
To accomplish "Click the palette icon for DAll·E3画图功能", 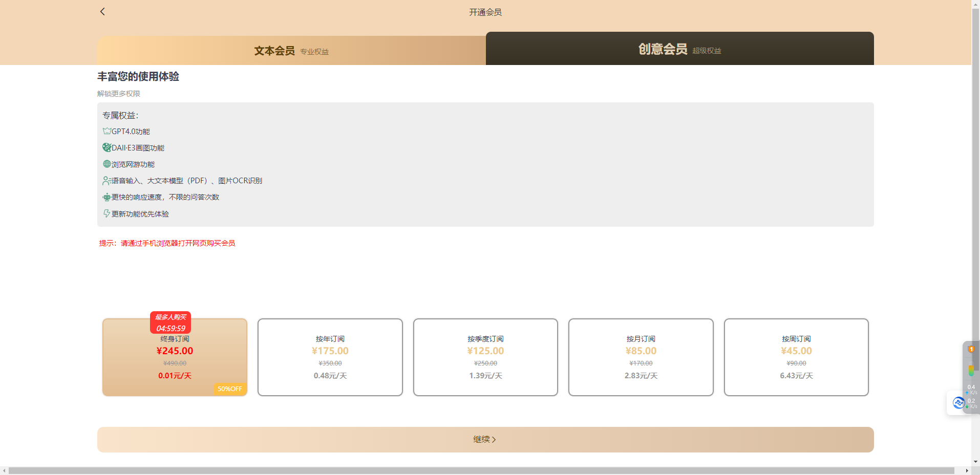I will 106,147.
